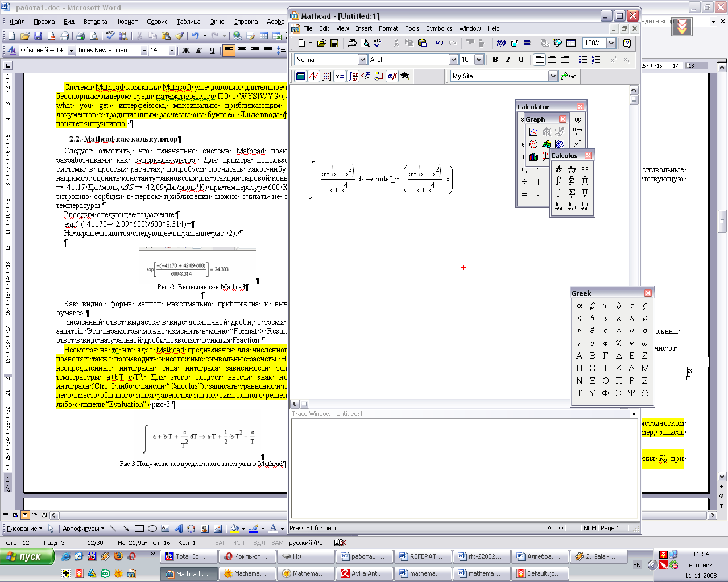728x582 pixels.
Task: Open the Boolean toolbar button in Mathcad
Action: pyautogui.click(x=366, y=76)
